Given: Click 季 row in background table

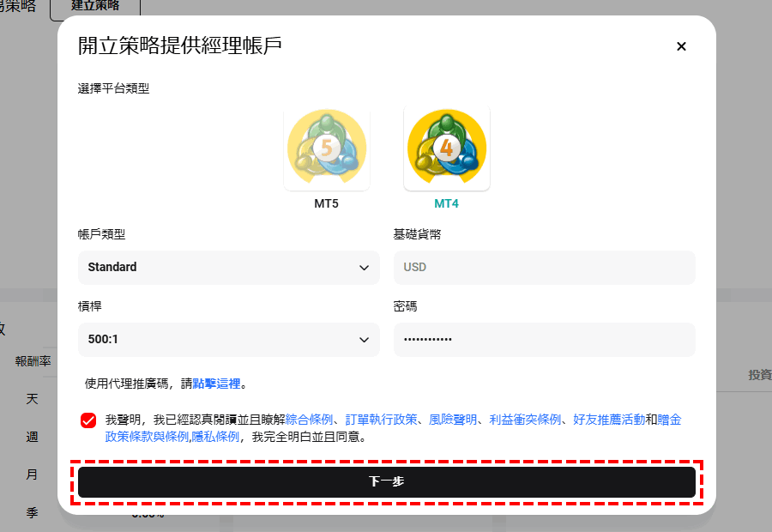Looking at the screenshot, I should pos(32,513).
